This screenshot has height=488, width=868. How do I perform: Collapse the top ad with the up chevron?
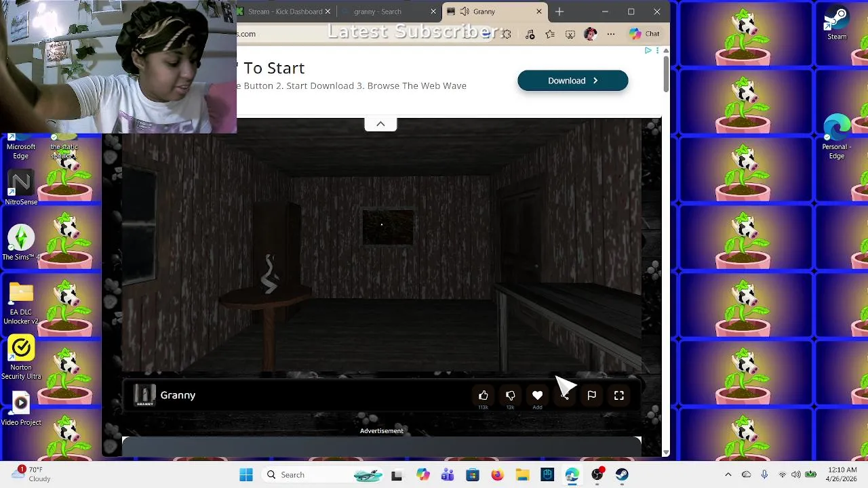(x=380, y=123)
